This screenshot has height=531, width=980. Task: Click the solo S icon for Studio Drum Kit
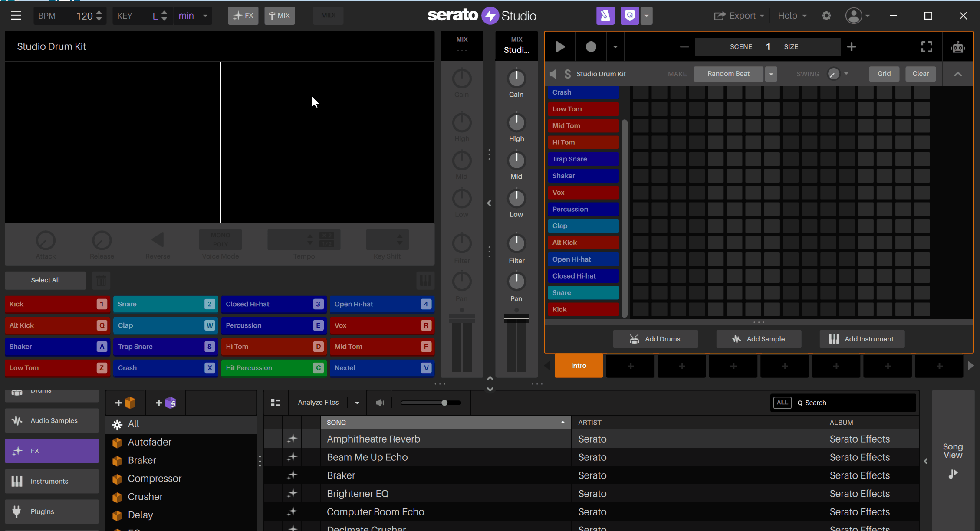(x=567, y=74)
